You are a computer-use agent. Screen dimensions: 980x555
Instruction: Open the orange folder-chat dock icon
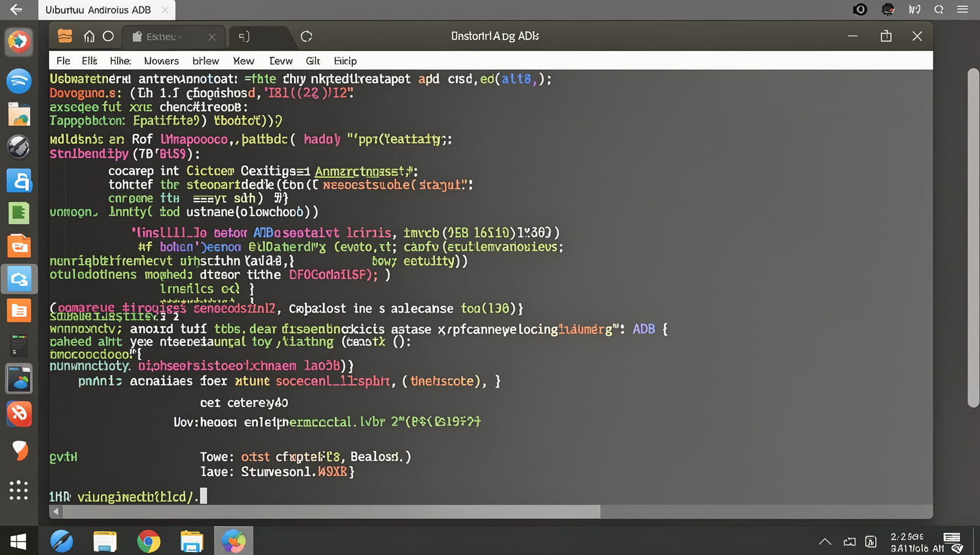pyautogui.click(x=19, y=246)
